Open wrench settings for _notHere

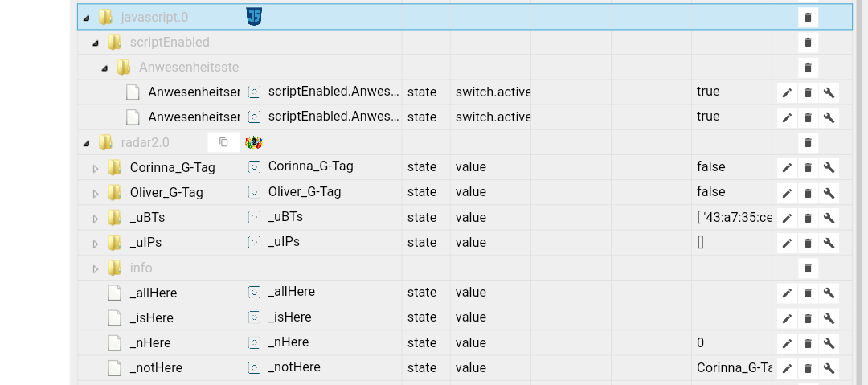tap(829, 368)
